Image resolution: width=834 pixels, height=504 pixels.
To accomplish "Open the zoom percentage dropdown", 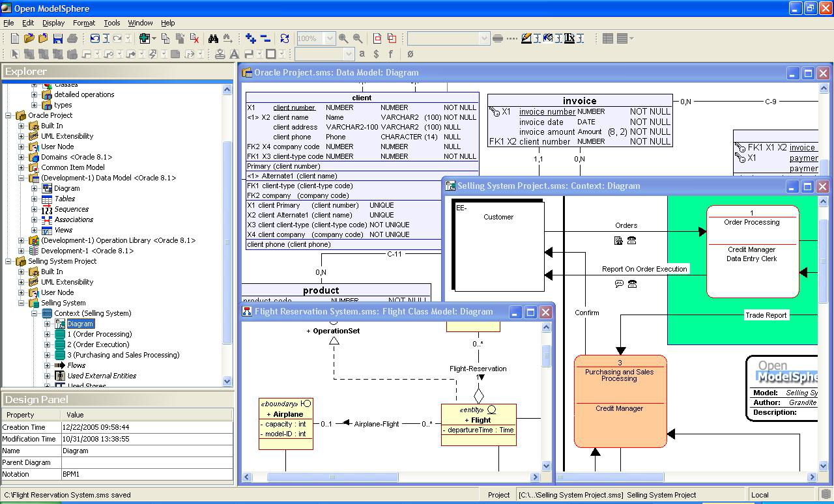I will coord(329,39).
